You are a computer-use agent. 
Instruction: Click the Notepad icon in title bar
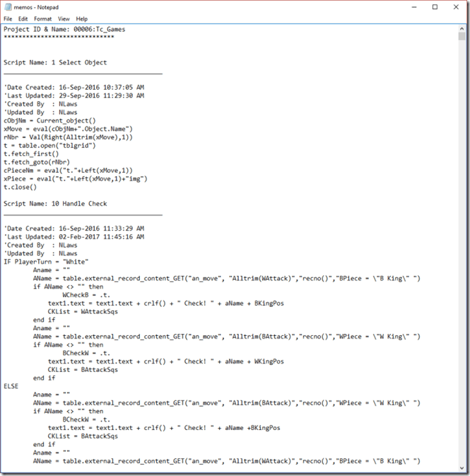[8, 7]
